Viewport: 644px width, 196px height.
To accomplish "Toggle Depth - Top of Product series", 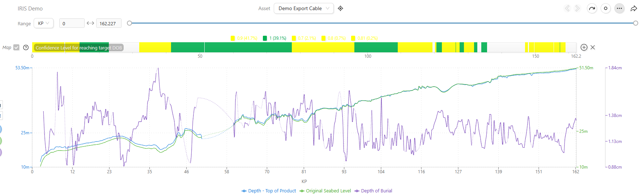I will [x=269, y=191].
